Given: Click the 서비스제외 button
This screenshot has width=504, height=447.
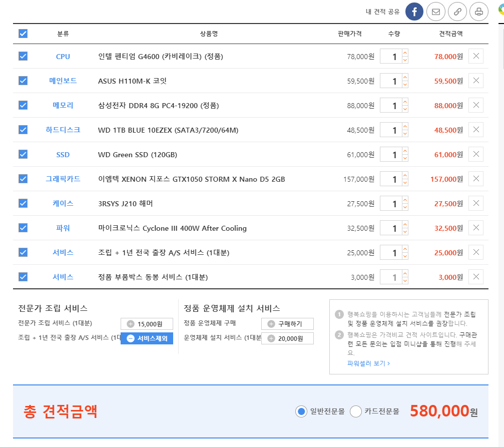Looking at the screenshot, I should [147, 338].
